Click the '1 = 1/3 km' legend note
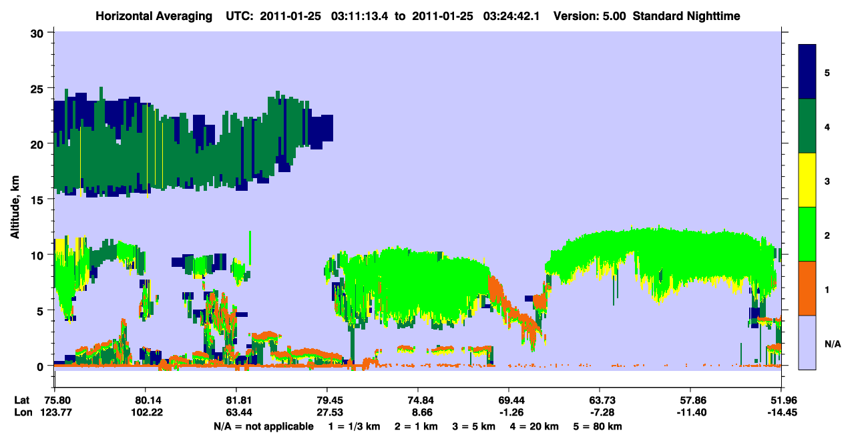 (356, 426)
